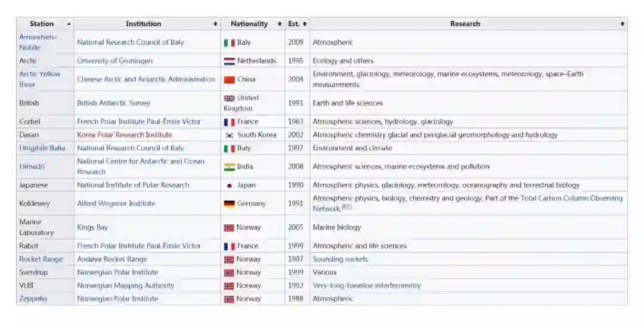Image resolution: width=644 pixels, height=322 pixels.
Task: Open Alfred Wegener Institute link
Action: pos(116,203)
